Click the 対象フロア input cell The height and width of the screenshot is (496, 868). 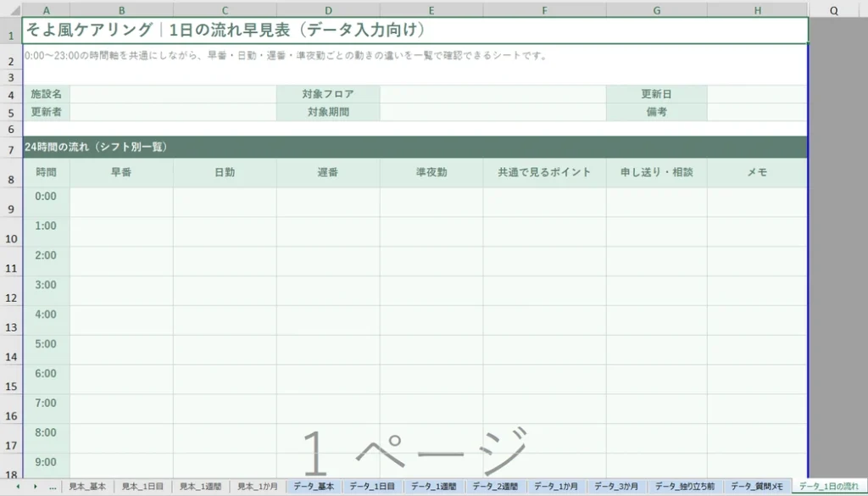(x=492, y=94)
